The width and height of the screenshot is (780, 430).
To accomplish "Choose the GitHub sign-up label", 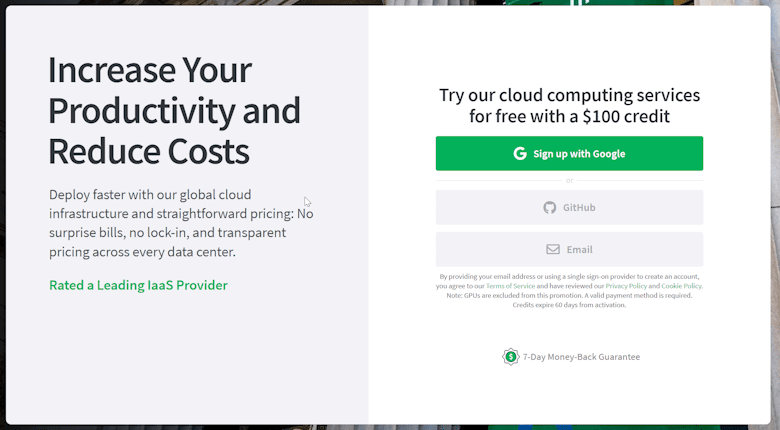I will (579, 208).
